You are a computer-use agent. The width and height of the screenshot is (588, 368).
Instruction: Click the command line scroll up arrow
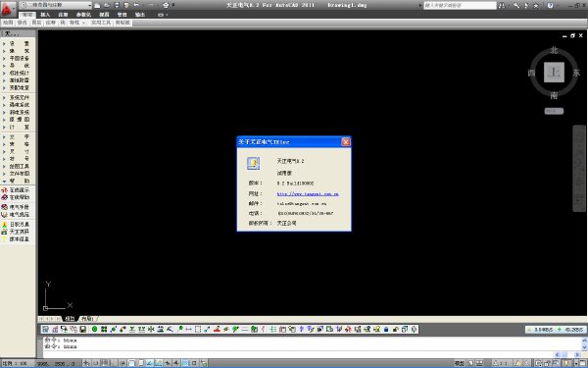pyautogui.click(x=584, y=341)
